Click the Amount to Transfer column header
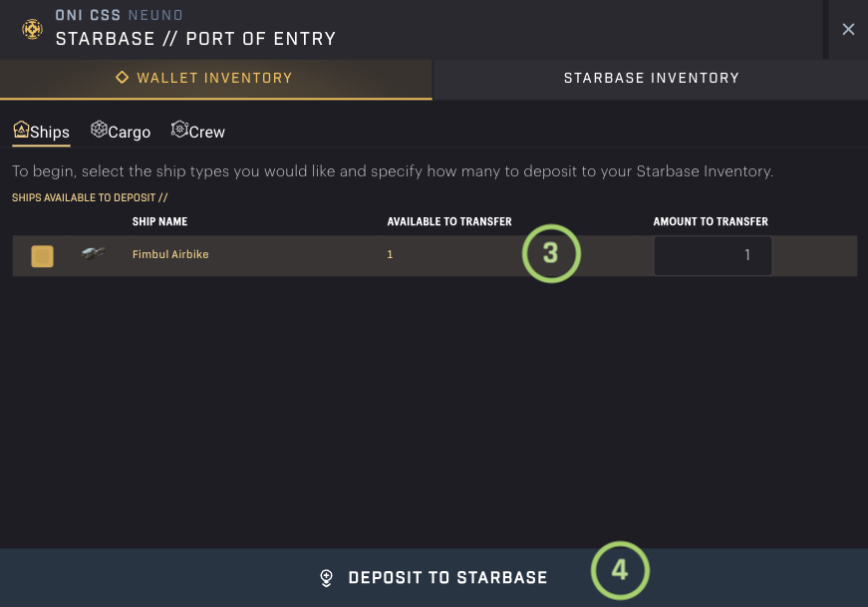 point(711,221)
